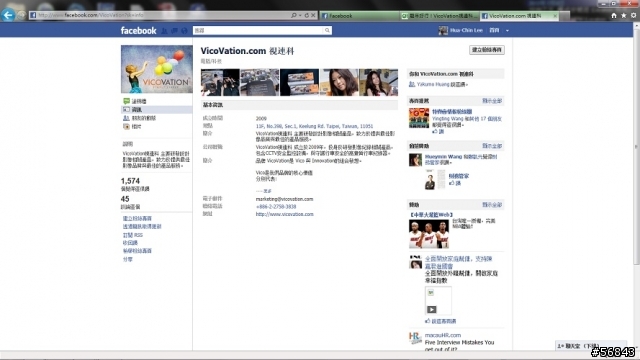Click the like-this-page link under the video ad
This screenshot has width=640, height=360.
point(441,321)
